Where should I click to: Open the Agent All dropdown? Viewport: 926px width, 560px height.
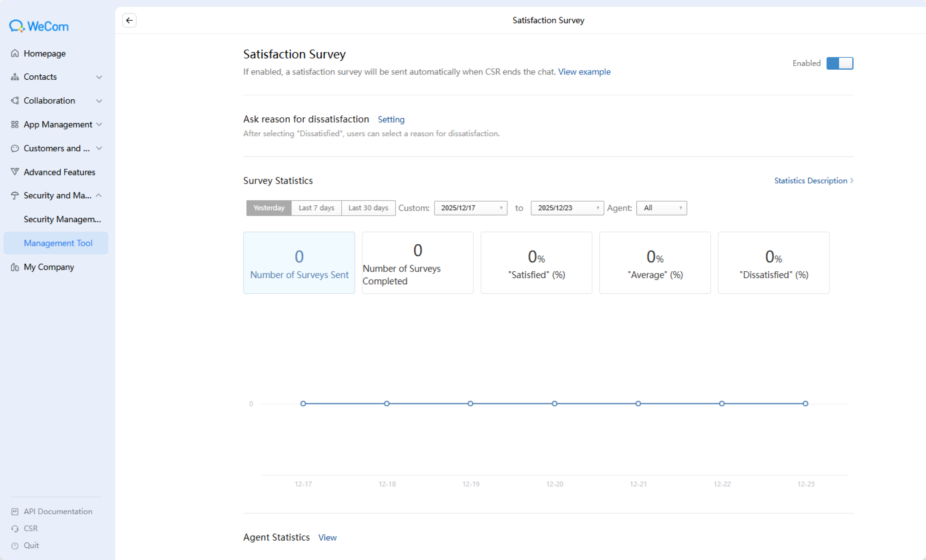[x=661, y=208]
